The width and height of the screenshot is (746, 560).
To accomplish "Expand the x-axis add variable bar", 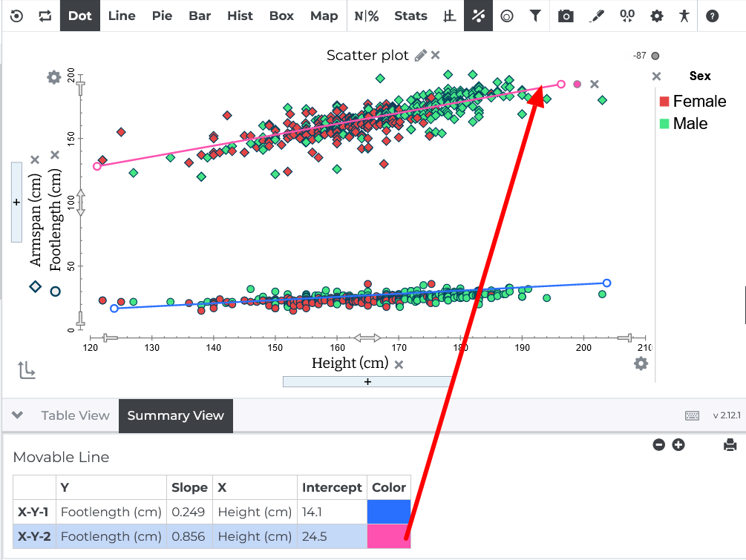I will (x=367, y=382).
